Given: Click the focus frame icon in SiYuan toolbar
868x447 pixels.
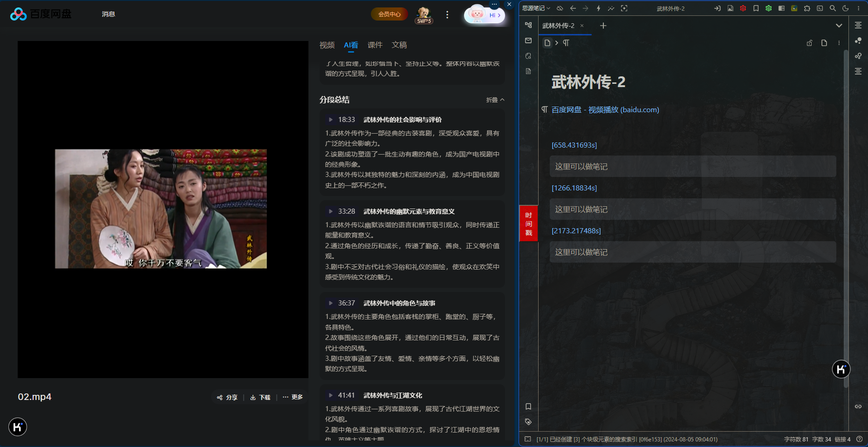Looking at the screenshot, I should point(624,8).
